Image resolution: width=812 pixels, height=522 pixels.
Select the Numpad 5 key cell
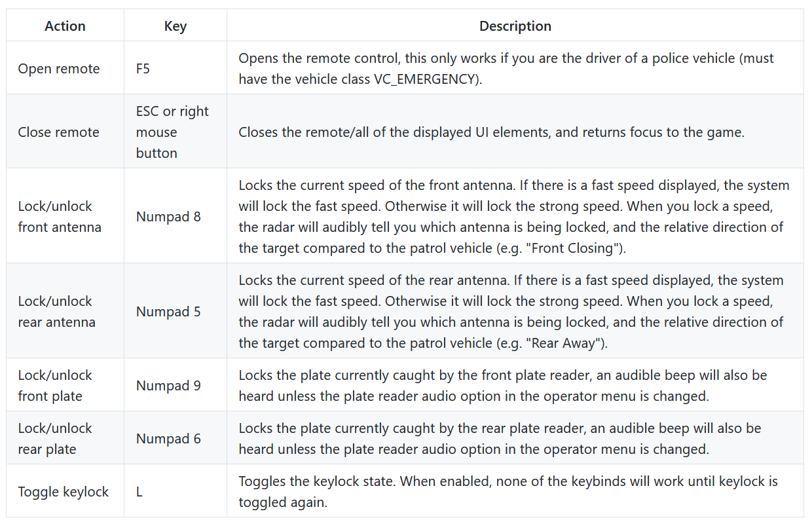(175, 311)
